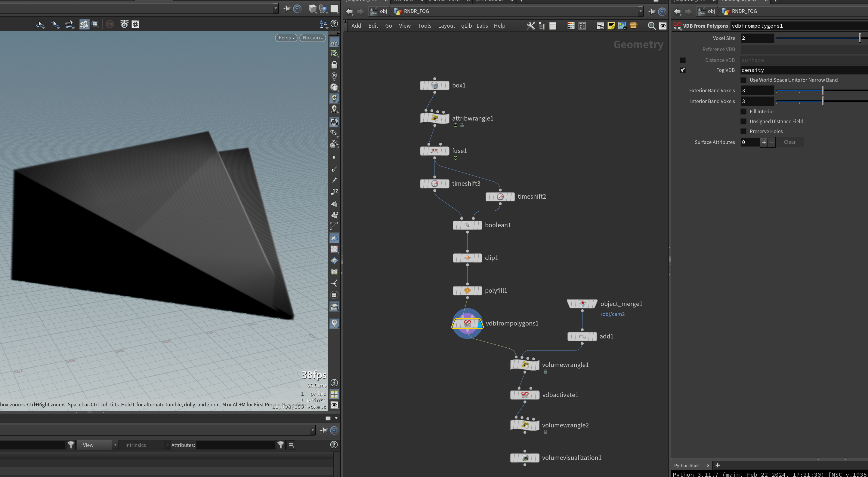Select the attribwrangle1 node
Viewport: 868px width, 477px height.
pos(434,118)
